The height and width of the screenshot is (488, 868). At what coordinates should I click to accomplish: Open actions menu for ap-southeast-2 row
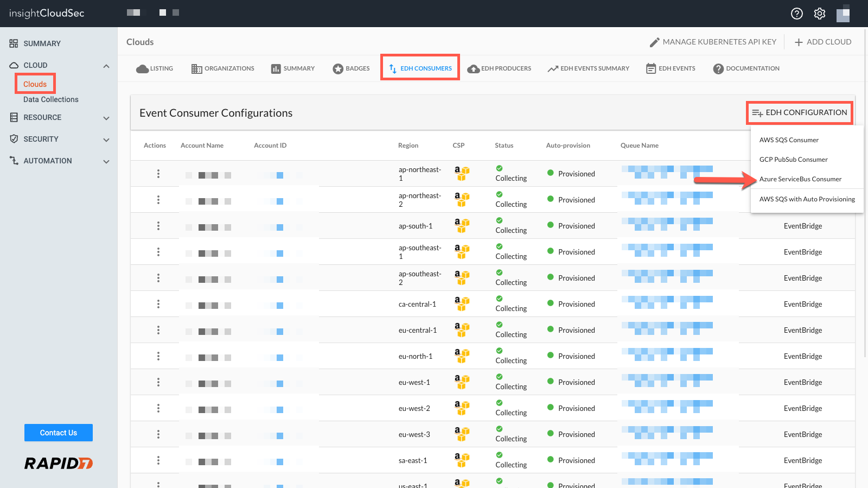tap(158, 278)
